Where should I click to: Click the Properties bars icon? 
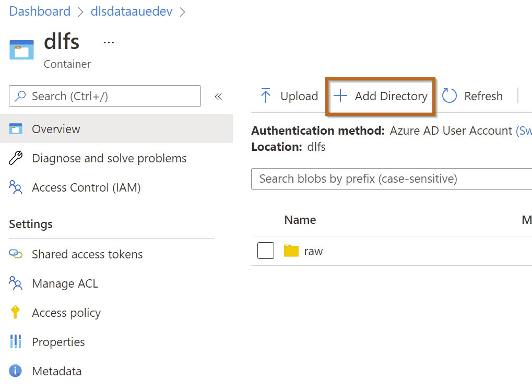[16, 341]
